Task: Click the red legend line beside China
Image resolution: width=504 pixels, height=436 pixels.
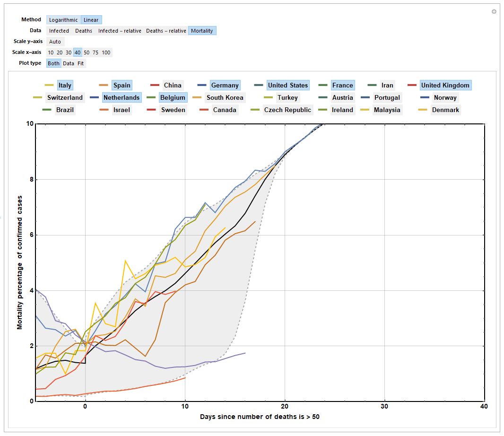Action: click(155, 85)
